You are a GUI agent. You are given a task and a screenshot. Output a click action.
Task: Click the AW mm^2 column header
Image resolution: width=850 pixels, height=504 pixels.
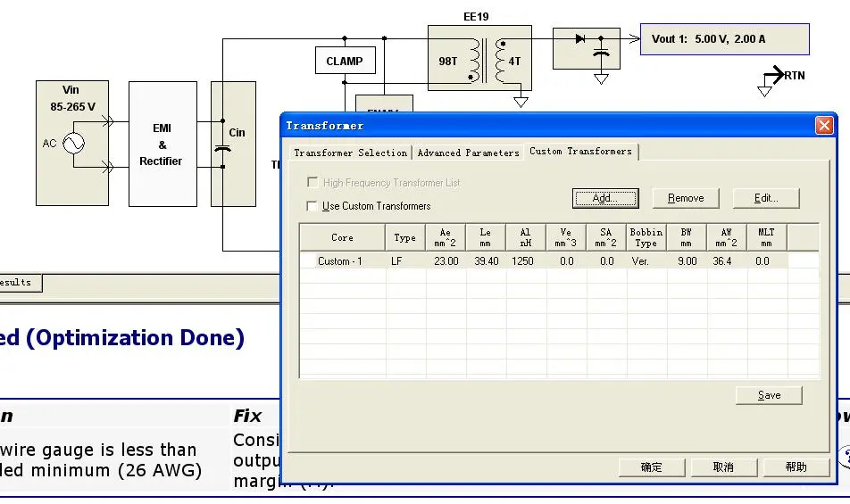click(727, 237)
